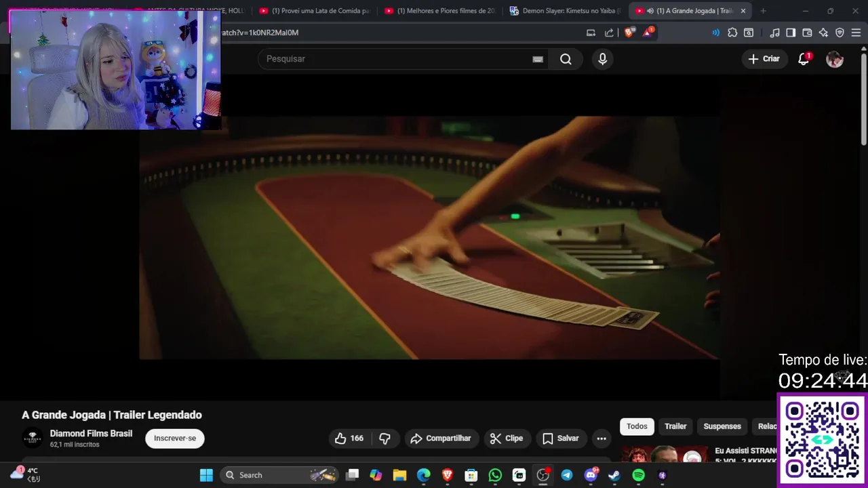This screenshot has width=868, height=488.
Task: Open Brave Leo AI sparkle icon
Action: pyautogui.click(x=823, y=33)
